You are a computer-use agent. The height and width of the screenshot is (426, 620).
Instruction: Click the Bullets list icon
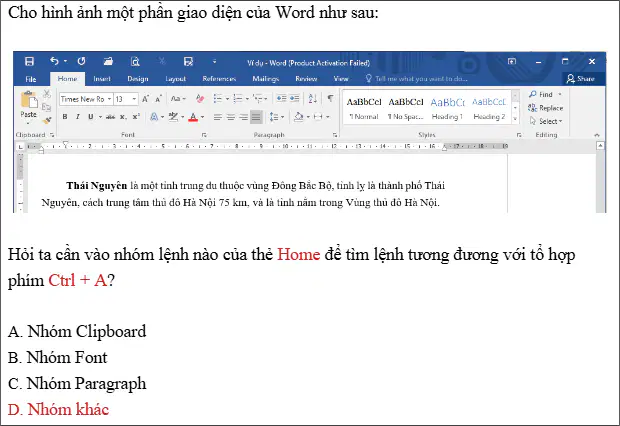[218, 98]
